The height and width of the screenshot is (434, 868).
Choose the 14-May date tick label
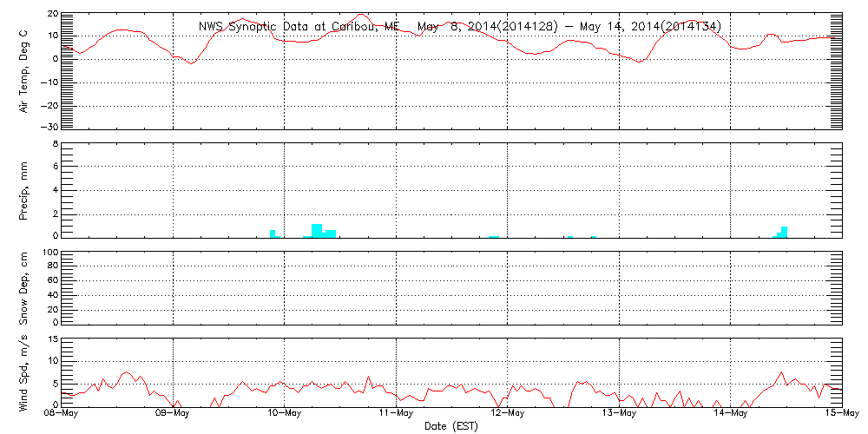pos(730,414)
